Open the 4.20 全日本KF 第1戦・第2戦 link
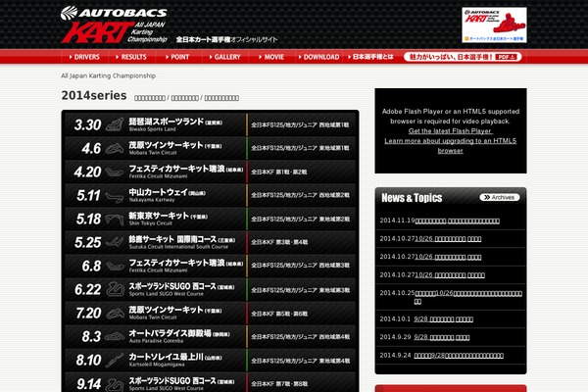The height and width of the screenshot is (392, 588). (279, 172)
